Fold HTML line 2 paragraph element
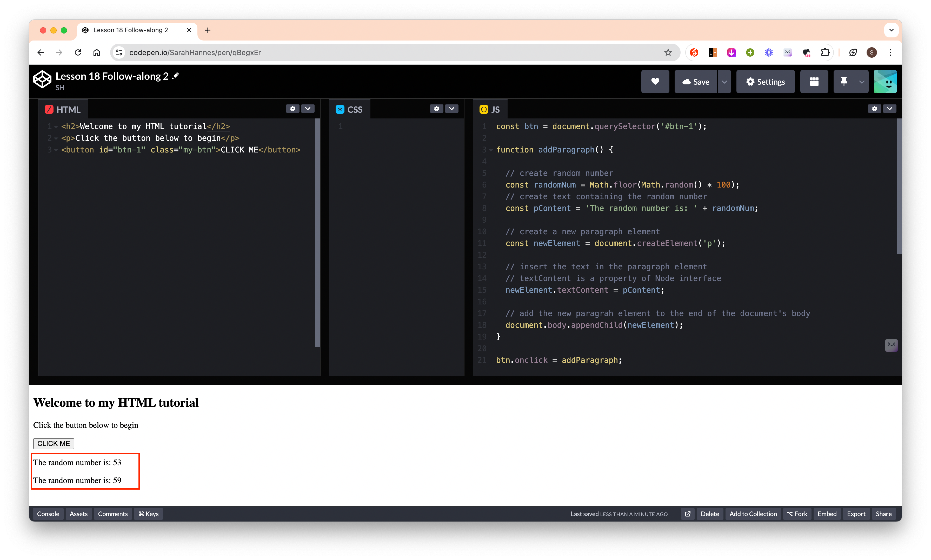 [x=56, y=138]
